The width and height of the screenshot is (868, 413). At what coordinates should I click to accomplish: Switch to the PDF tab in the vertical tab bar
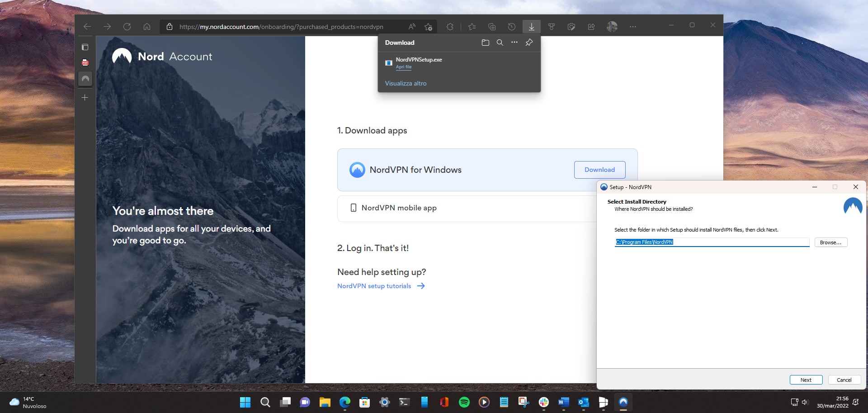[85, 62]
